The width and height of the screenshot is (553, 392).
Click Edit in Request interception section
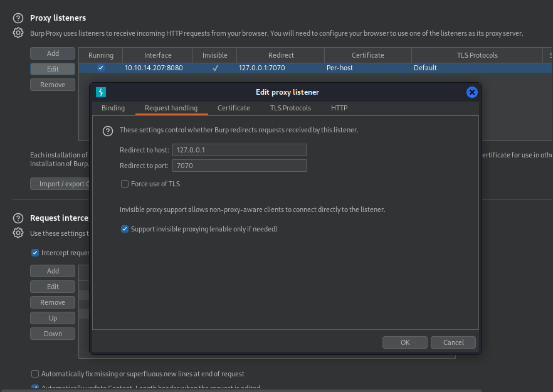coord(53,287)
